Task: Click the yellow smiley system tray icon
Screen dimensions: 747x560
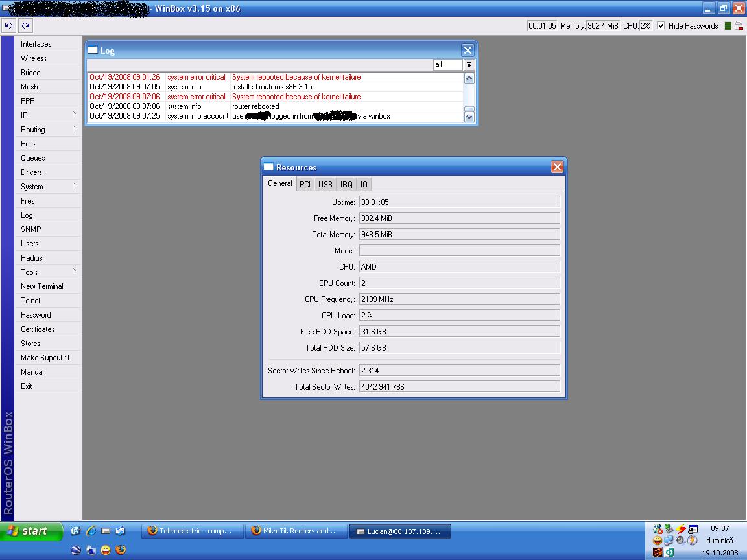Action: pyautogui.click(x=658, y=541)
